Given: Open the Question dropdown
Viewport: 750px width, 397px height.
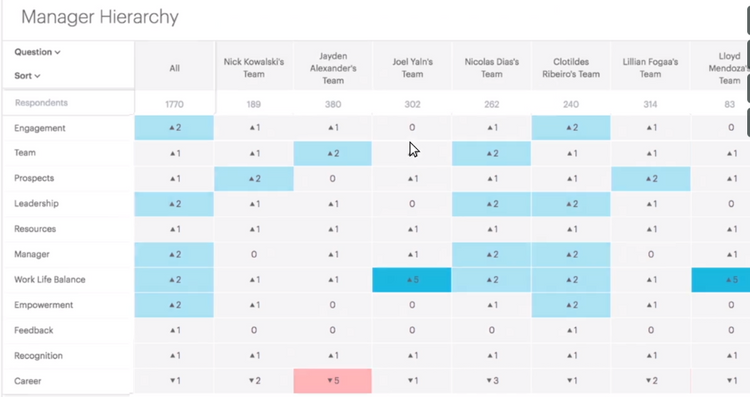Looking at the screenshot, I should (x=37, y=52).
